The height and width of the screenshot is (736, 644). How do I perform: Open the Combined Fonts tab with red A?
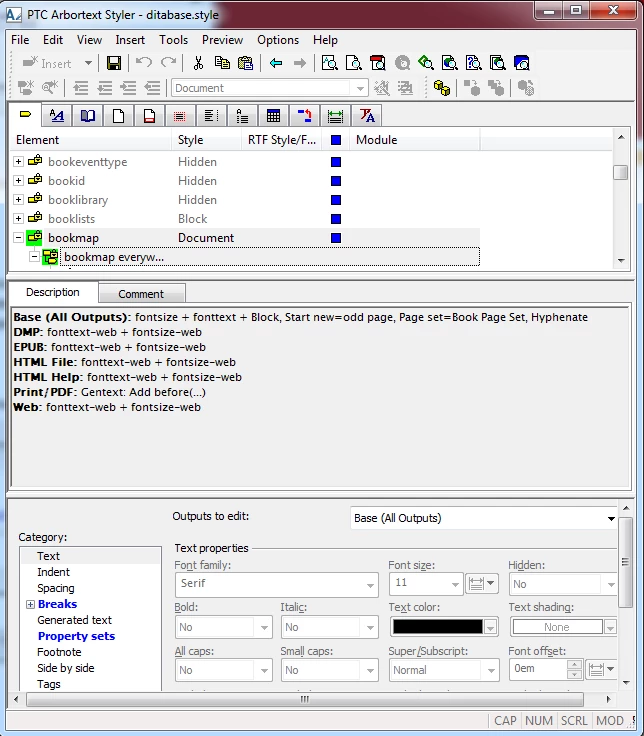click(x=367, y=115)
